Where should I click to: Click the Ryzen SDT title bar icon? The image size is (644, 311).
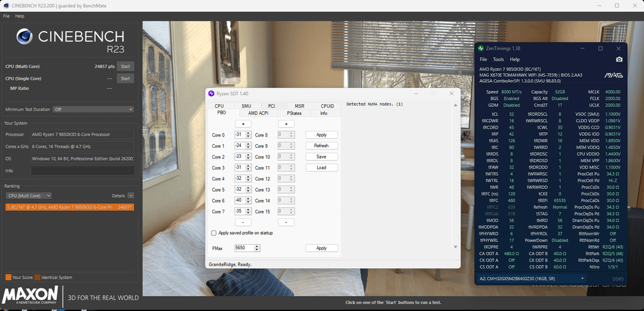point(211,94)
